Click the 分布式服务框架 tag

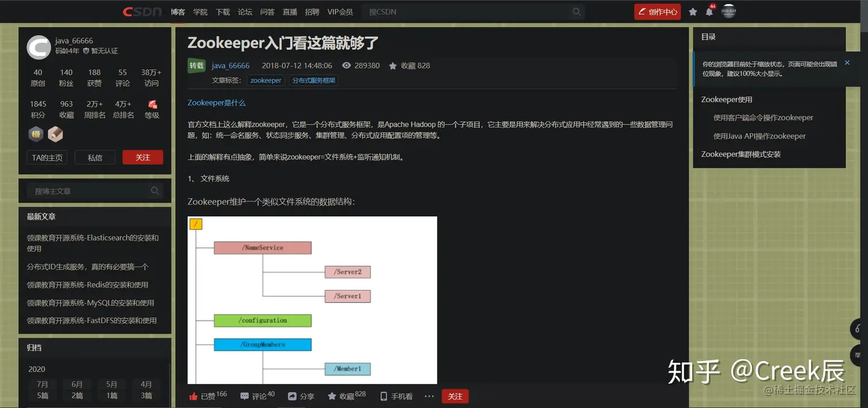click(314, 80)
